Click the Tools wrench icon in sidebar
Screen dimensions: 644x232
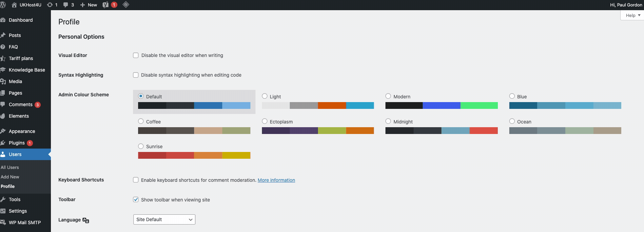[x=3, y=199]
